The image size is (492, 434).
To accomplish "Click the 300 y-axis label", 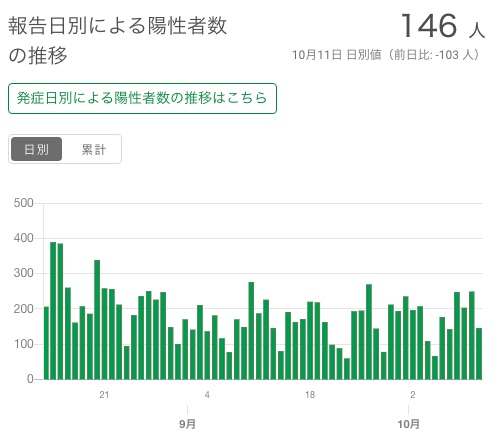I will pyautogui.click(x=23, y=273).
